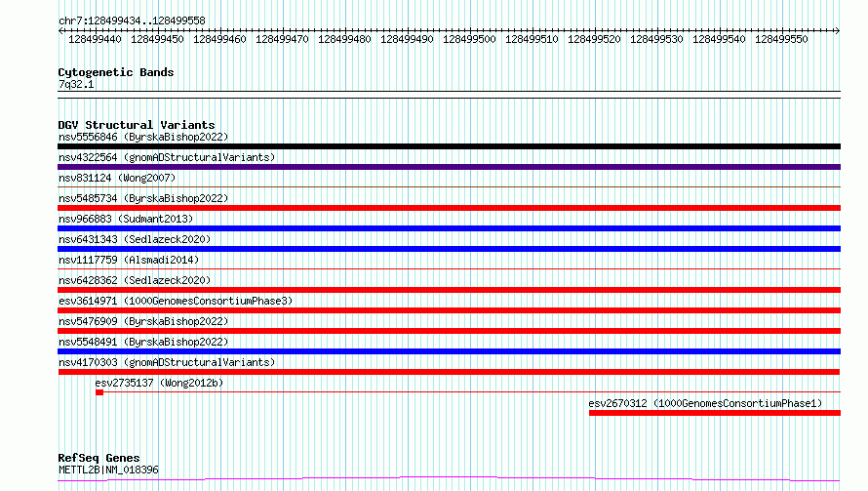Click ruler position 128499500
Image resolution: width=868 pixels, height=491 pixels.
[x=469, y=39]
